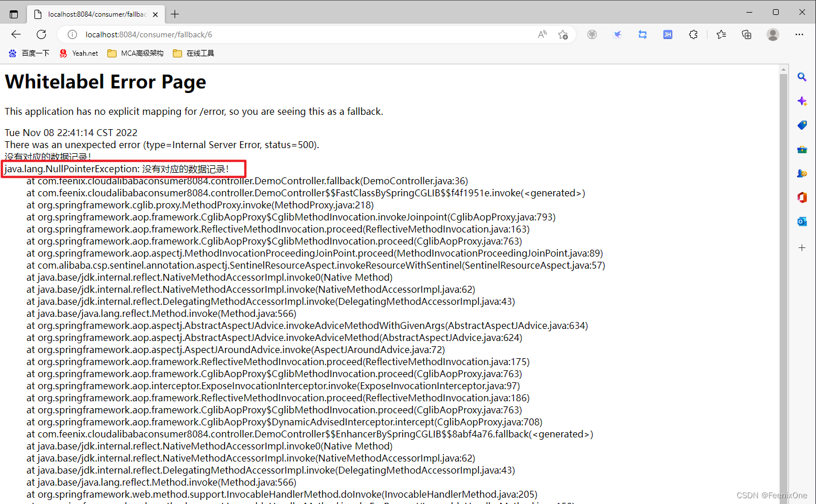Screen dimensions: 816x504
Task: Click the AbstractAspectJAdvice.java:634 stack line
Action: coord(307,325)
